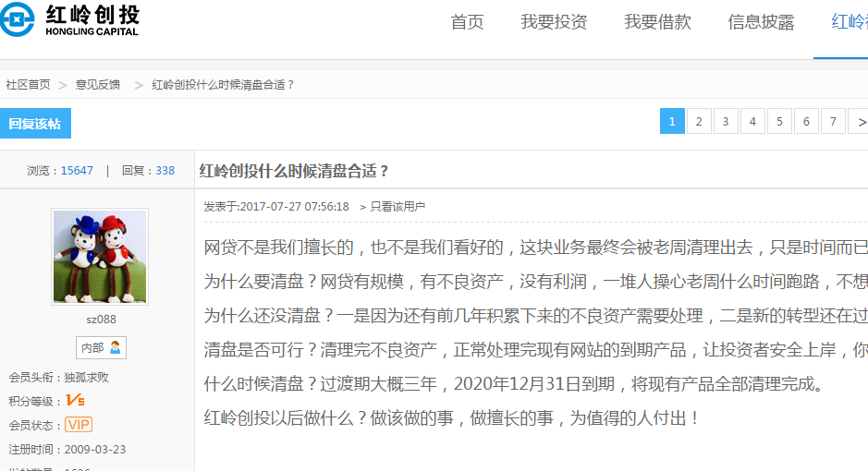Viewport: 868px width, 471px height.
Task: Open the 信息披露 navigation tab
Action: pos(761,23)
